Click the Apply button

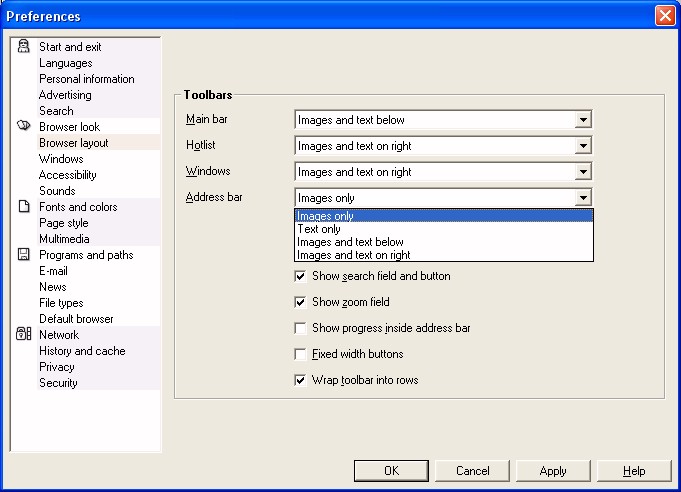pyautogui.click(x=553, y=471)
